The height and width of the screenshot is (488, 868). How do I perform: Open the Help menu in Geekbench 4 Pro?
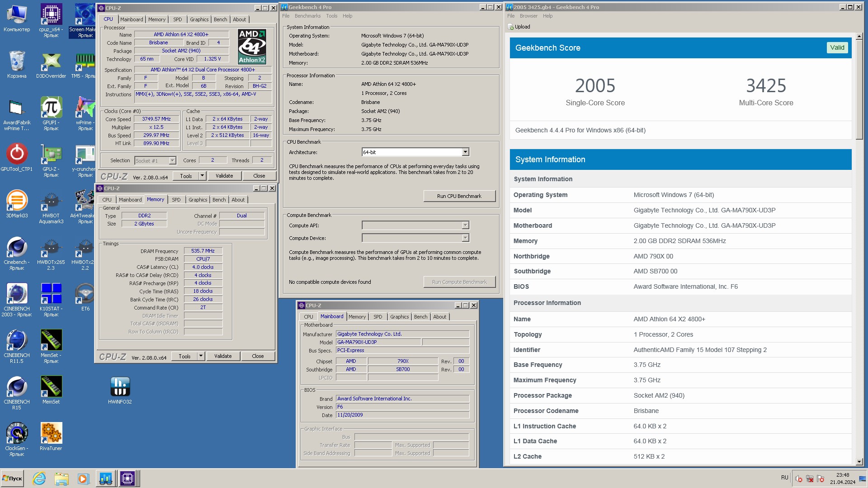[347, 16]
